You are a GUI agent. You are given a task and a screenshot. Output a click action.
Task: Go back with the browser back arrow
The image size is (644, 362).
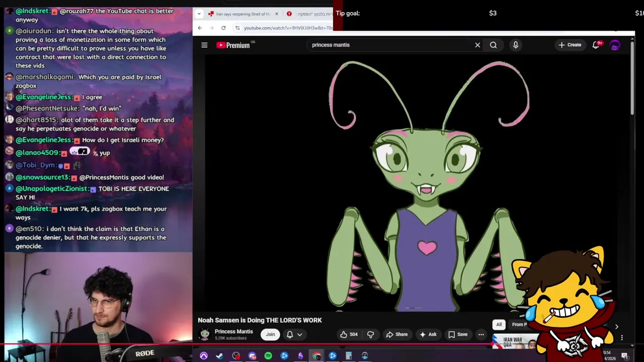[x=200, y=28]
